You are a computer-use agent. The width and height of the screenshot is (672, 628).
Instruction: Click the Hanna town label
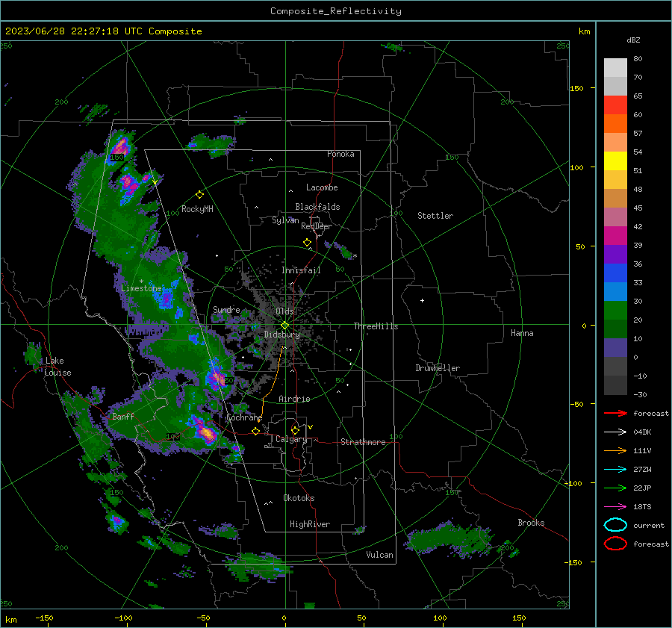point(522,333)
